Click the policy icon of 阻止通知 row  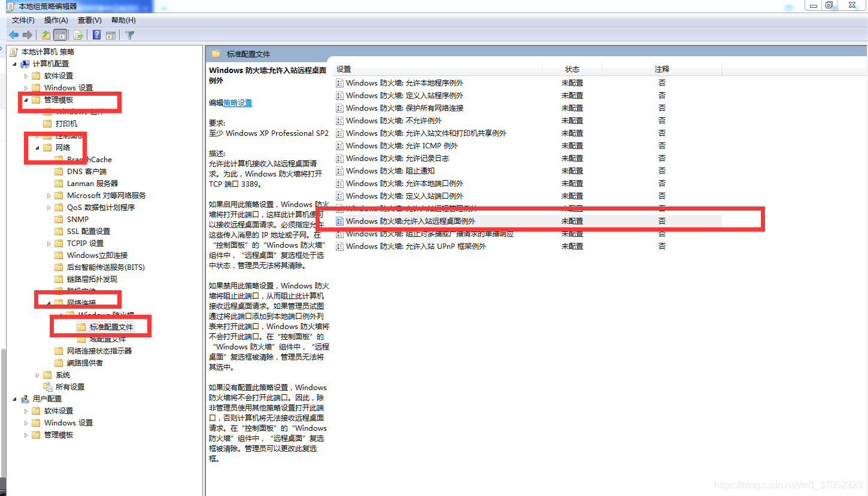[x=339, y=171]
